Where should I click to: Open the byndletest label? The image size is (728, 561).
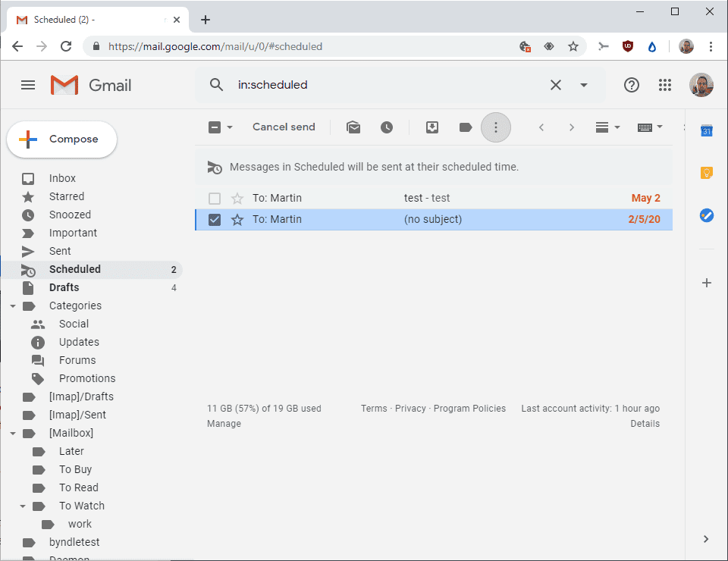click(74, 542)
